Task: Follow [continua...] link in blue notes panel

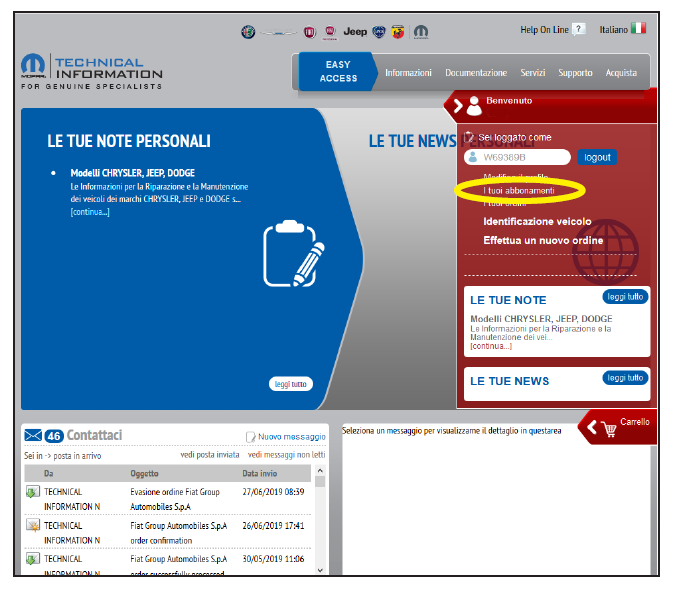Action: click(90, 212)
